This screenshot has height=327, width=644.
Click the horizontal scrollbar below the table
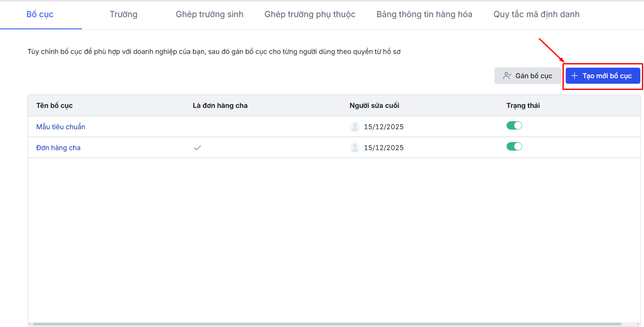(x=326, y=324)
